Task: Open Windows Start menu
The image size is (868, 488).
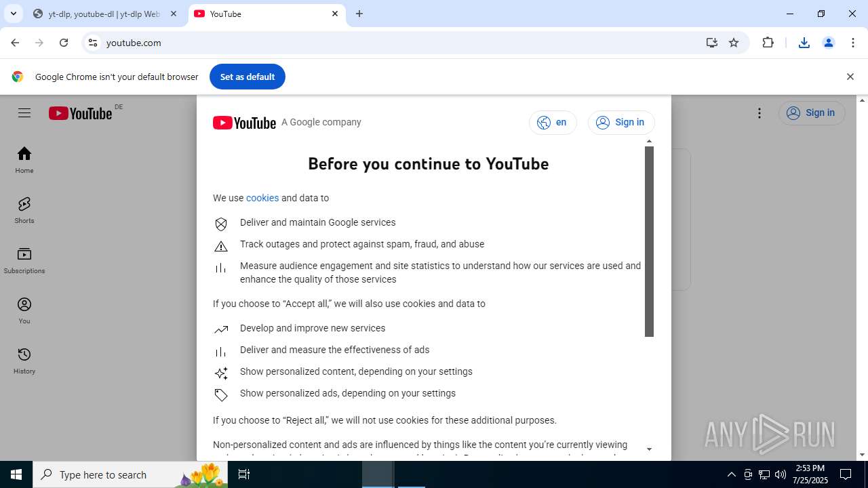Action: coord(16,474)
